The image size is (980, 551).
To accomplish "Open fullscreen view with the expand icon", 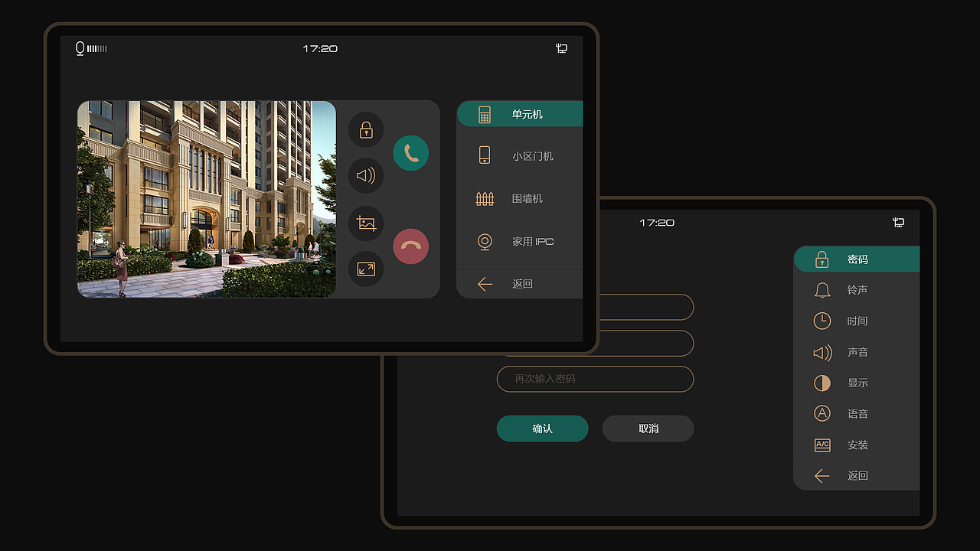I will tap(366, 269).
